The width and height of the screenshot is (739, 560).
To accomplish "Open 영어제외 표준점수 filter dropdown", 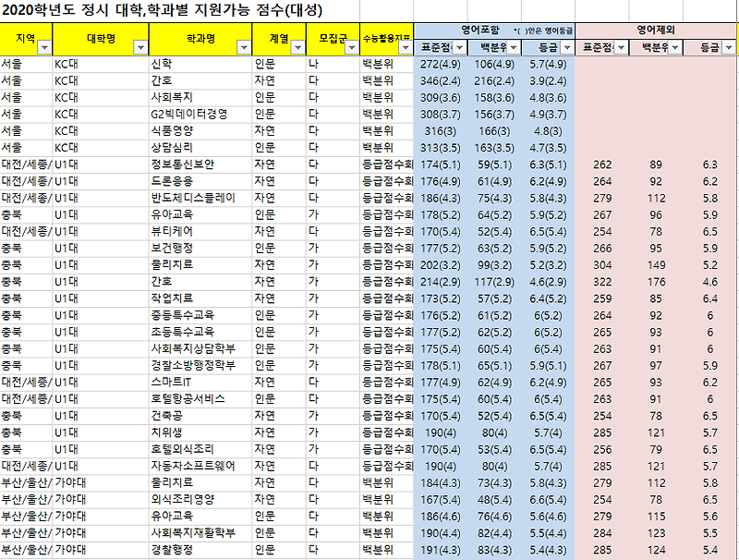I will click(621, 48).
